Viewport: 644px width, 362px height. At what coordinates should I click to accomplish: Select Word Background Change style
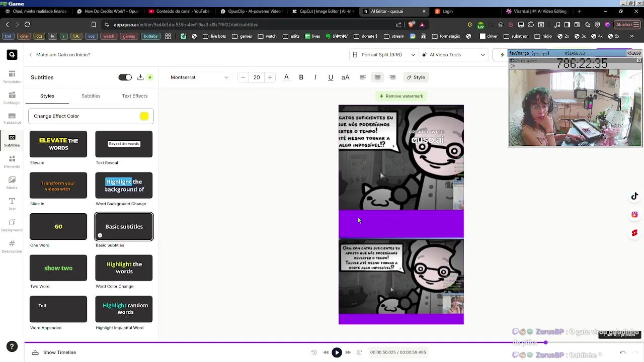pos(124,186)
